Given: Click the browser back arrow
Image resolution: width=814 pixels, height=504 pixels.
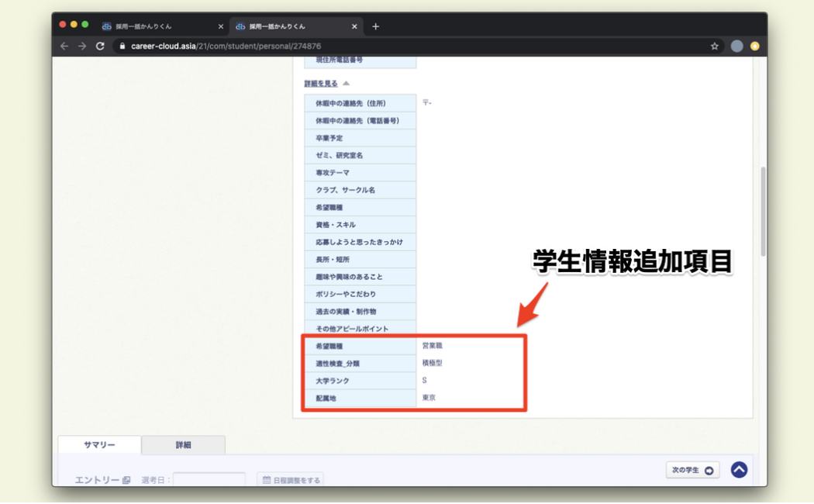Looking at the screenshot, I should pyautogui.click(x=64, y=47).
